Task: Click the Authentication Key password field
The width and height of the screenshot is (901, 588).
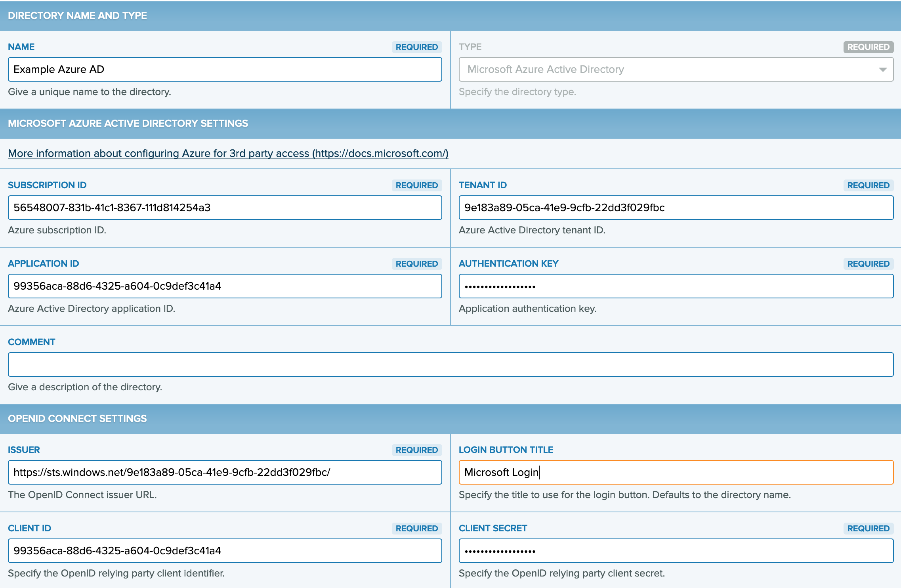Action: coord(676,286)
